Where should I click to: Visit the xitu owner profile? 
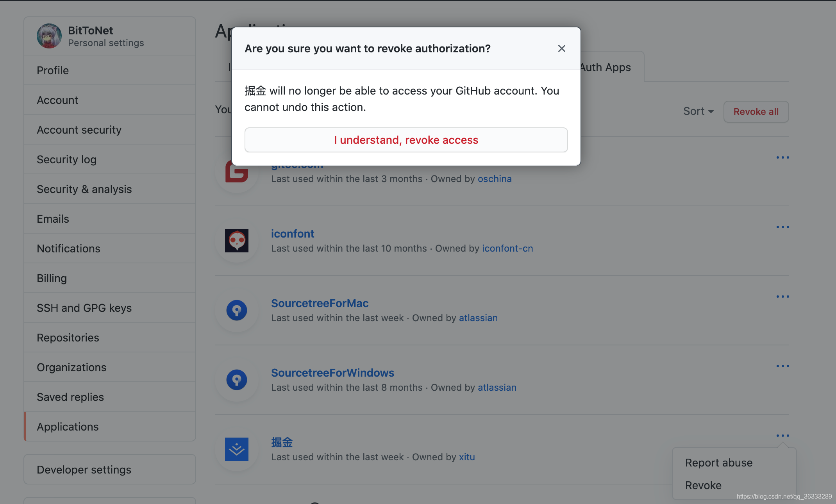click(x=467, y=457)
